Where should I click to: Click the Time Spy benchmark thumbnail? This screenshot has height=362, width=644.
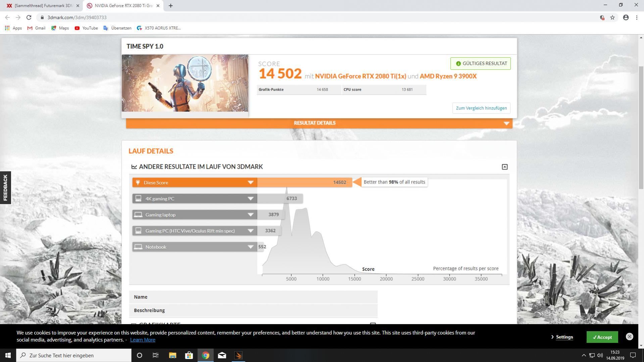point(185,83)
